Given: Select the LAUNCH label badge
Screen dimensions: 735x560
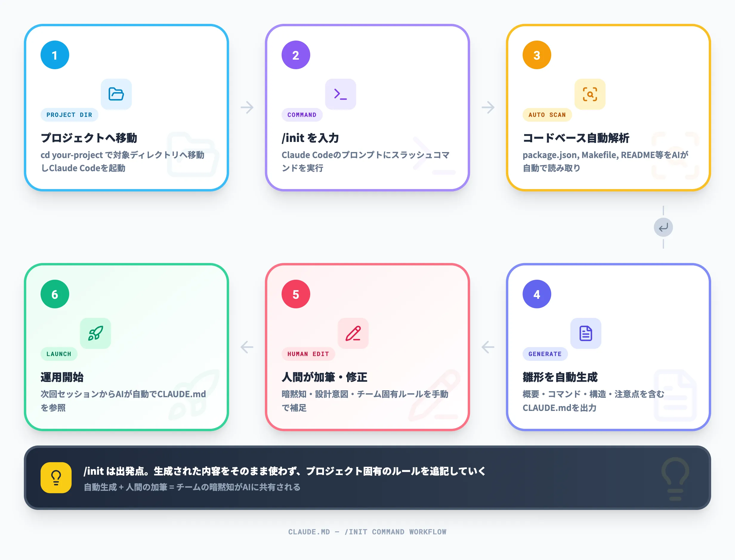Looking at the screenshot, I should coord(59,354).
